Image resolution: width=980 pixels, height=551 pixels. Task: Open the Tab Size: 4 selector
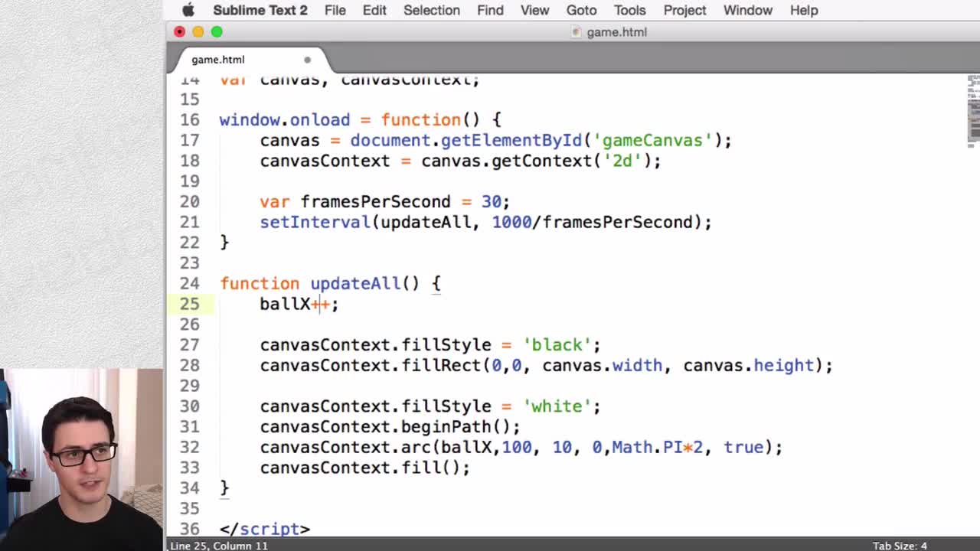(900, 546)
